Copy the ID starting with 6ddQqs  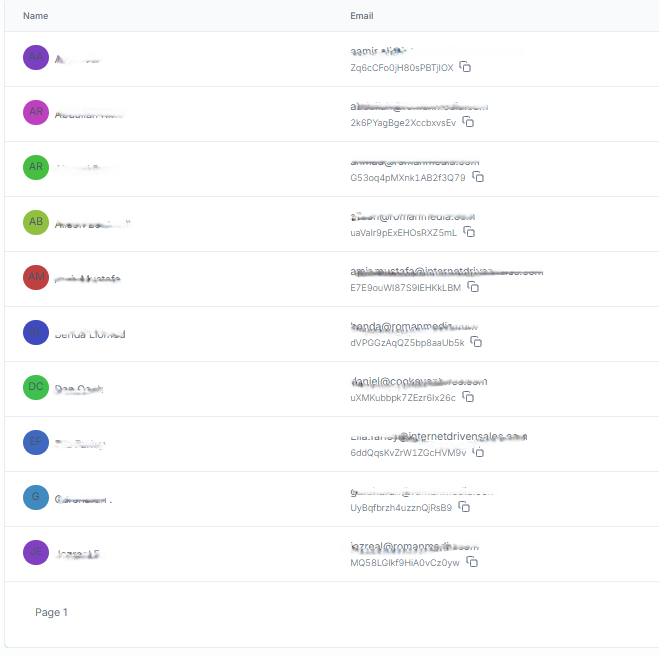click(479, 453)
